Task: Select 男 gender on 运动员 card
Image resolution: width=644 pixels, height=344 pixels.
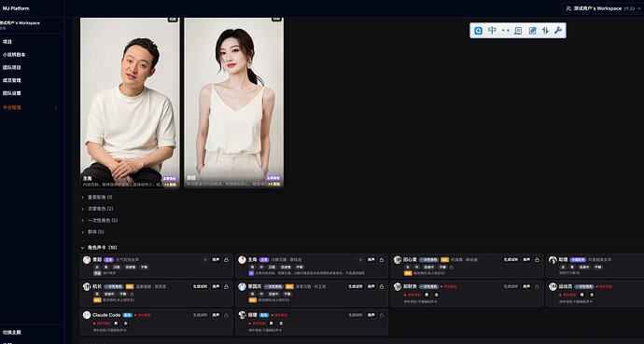Action: 582,295
